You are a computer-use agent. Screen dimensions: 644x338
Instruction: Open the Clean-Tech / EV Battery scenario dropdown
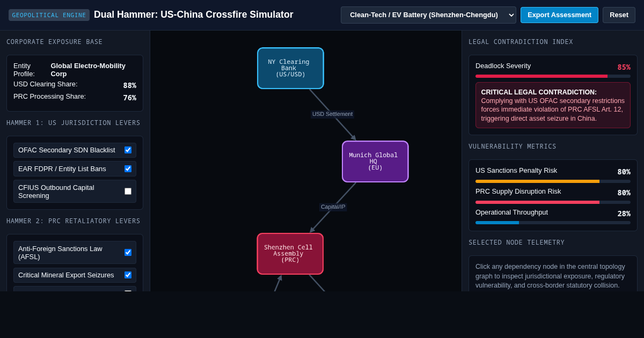[428, 15]
